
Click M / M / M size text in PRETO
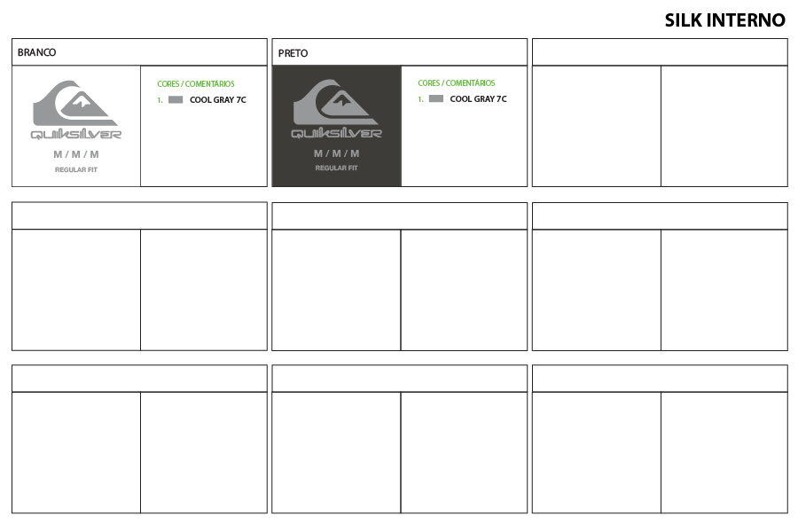(x=336, y=153)
